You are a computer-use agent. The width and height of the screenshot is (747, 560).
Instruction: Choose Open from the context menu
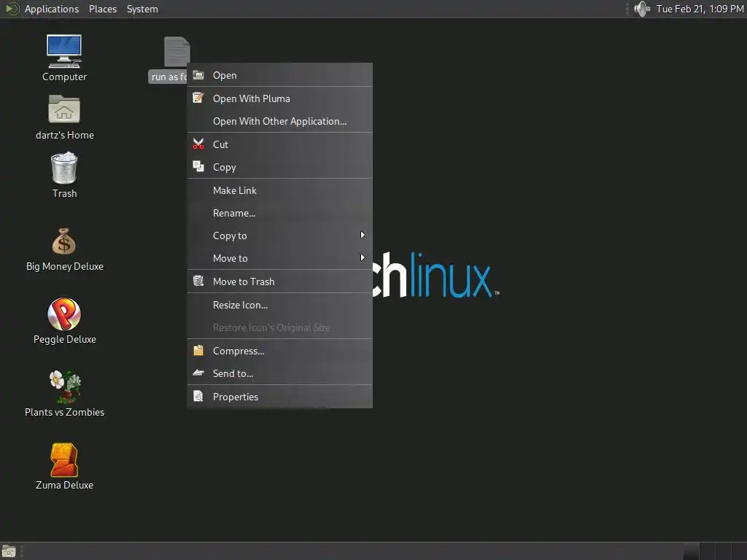[x=279, y=75]
